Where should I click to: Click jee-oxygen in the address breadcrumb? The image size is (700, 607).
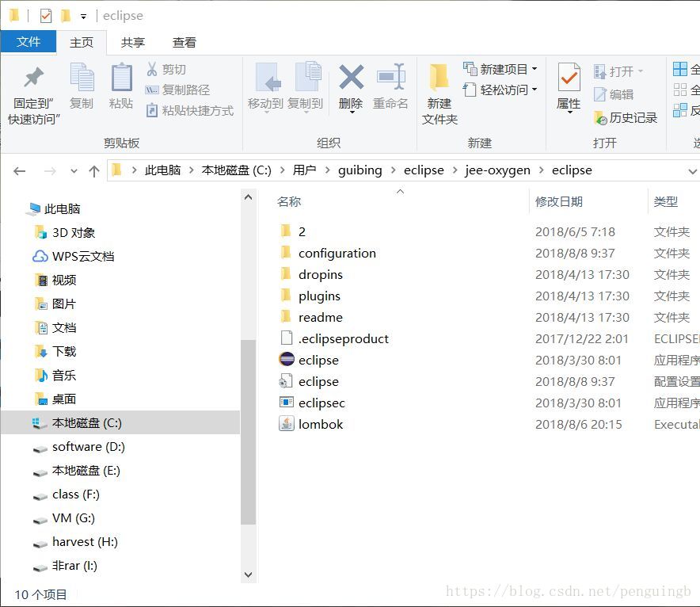tap(498, 170)
